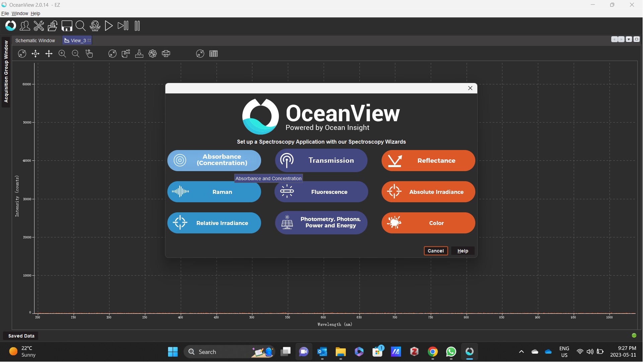Launch the Absorbance (Concentration) wizard
Image resolution: width=644 pixels, height=363 pixels.
click(214, 160)
